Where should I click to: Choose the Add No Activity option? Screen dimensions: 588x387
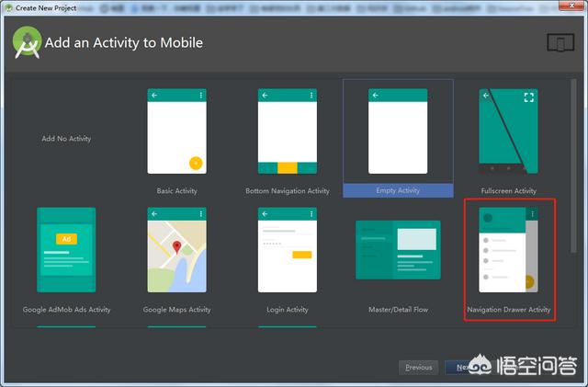click(66, 139)
